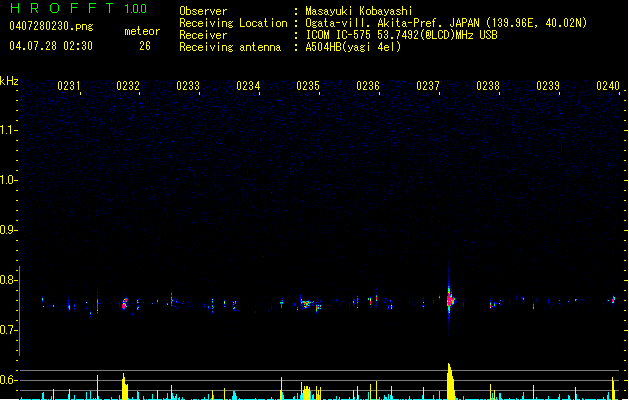Click the tallest yellow power peak after 0237
Screen dimensions: 629x400
coord(450,381)
